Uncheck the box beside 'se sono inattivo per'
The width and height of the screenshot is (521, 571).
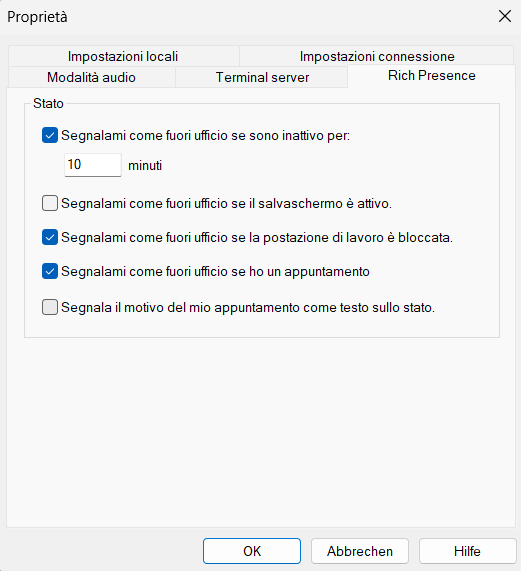click(x=50, y=135)
